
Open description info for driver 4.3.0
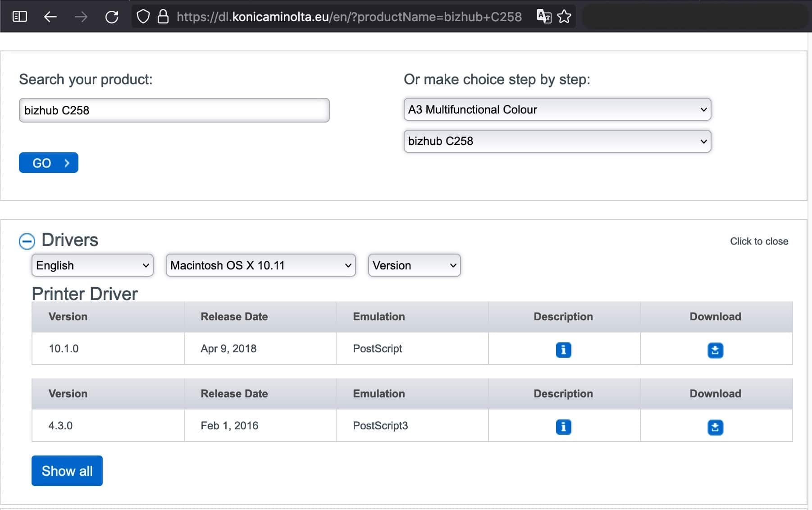[563, 427]
